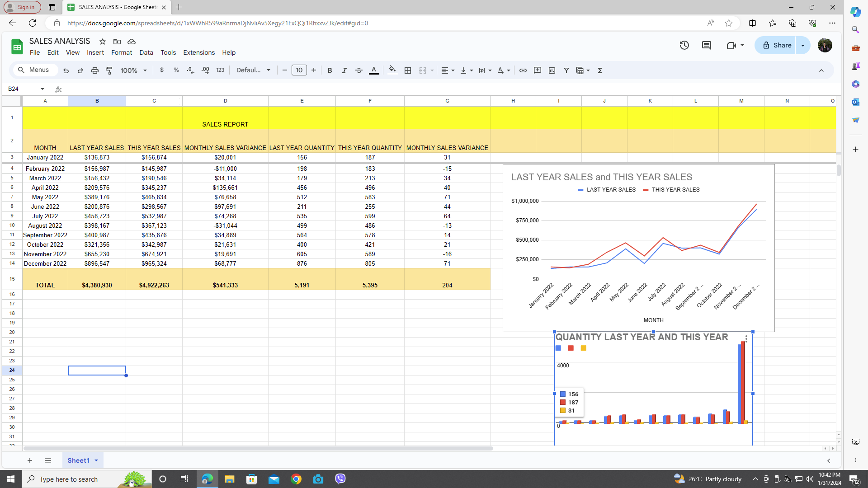Click the text color swatch
Image resolution: width=868 pixels, height=488 pixels.
(374, 70)
